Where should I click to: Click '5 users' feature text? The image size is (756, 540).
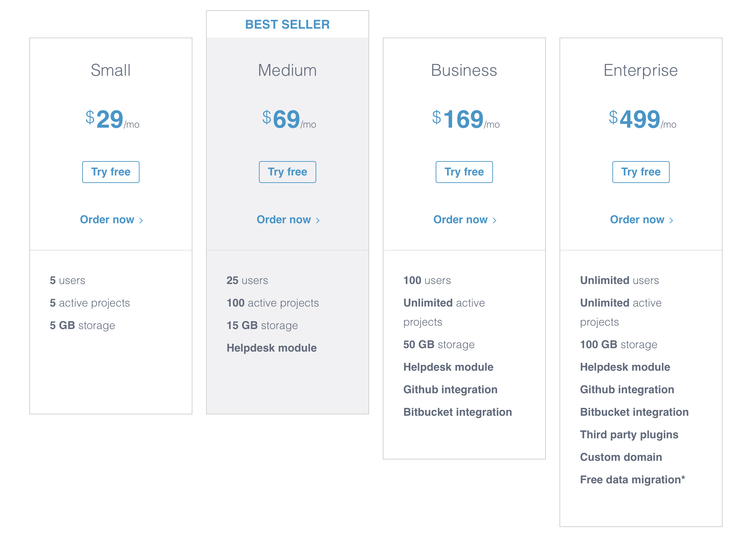(67, 280)
